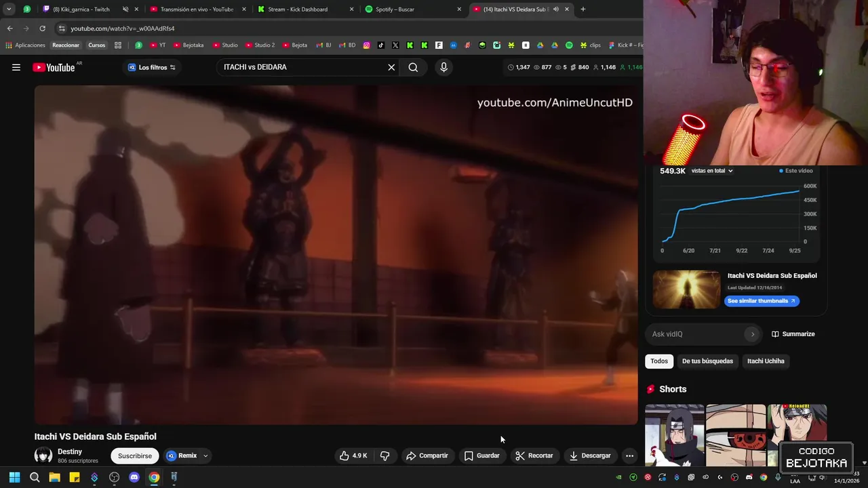
Task: Open the Studio 2 bookmark
Action: pyautogui.click(x=260, y=45)
